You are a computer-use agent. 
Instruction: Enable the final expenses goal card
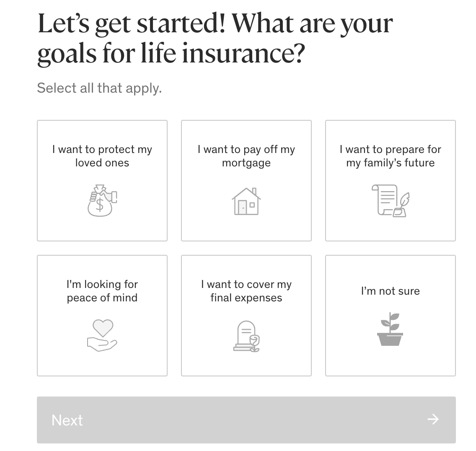point(246,316)
